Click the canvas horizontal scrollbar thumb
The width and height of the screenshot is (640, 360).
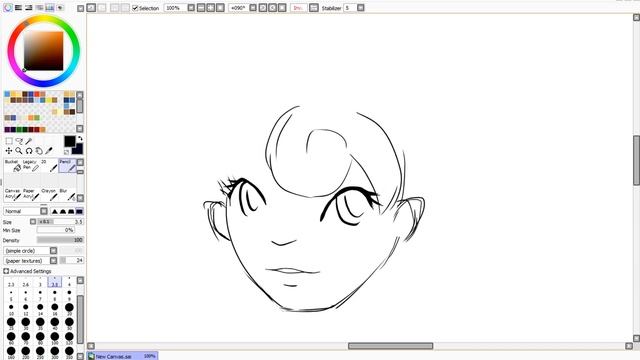(x=390, y=346)
